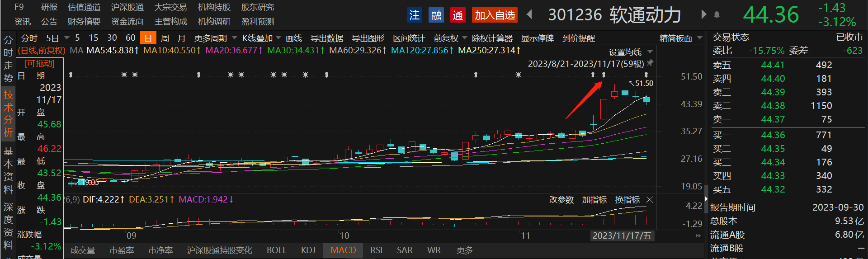Viewport: 868px width, 259px height.
Task: Click 导出图形 to export chart image
Action: click(x=368, y=38)
